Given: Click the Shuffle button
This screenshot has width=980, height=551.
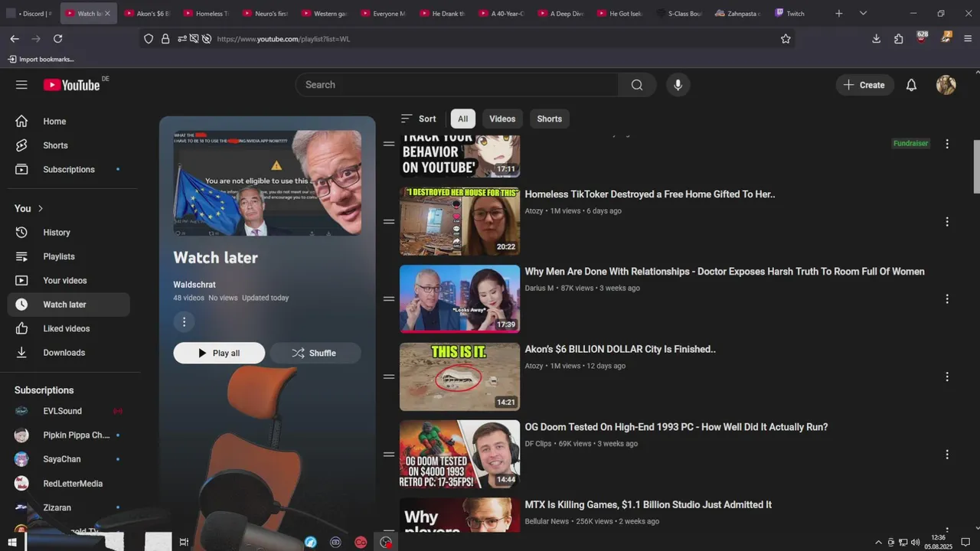Looking at the screenshot, I should tap(315, 353).
